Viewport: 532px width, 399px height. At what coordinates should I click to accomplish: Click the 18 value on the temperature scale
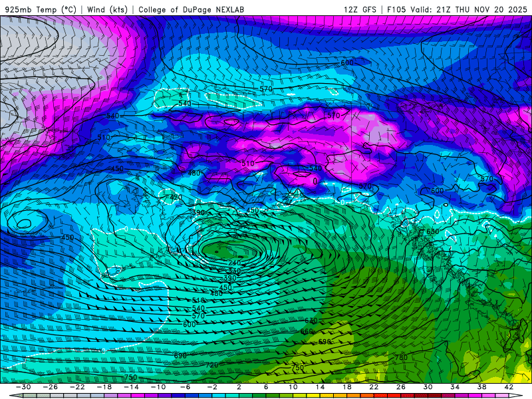(346, 387)
